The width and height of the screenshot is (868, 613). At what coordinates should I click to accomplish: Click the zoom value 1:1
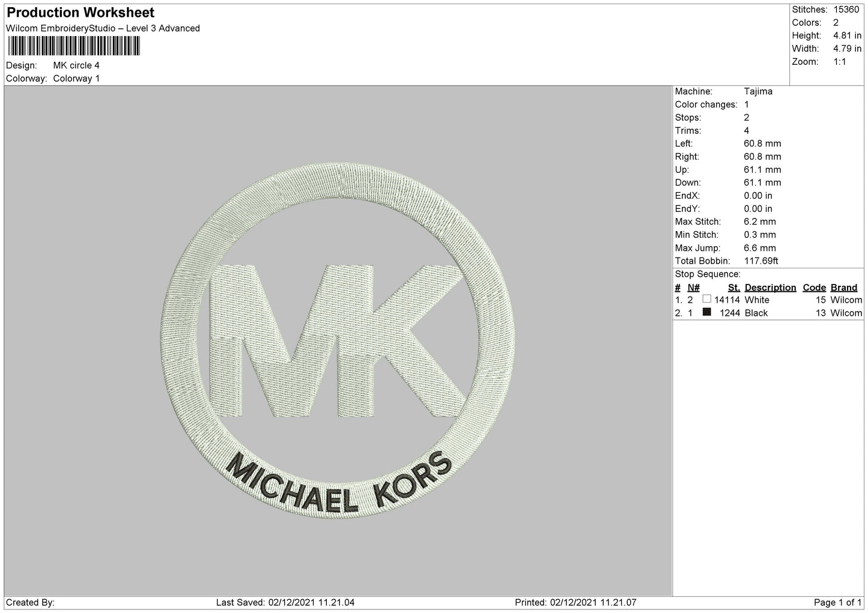click(x=839, y=62)
